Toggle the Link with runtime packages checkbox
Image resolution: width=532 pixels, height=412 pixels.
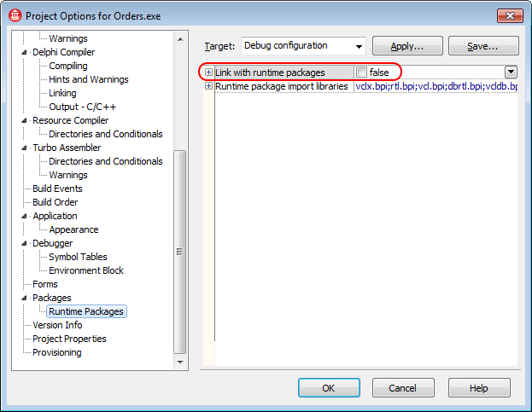361,73
